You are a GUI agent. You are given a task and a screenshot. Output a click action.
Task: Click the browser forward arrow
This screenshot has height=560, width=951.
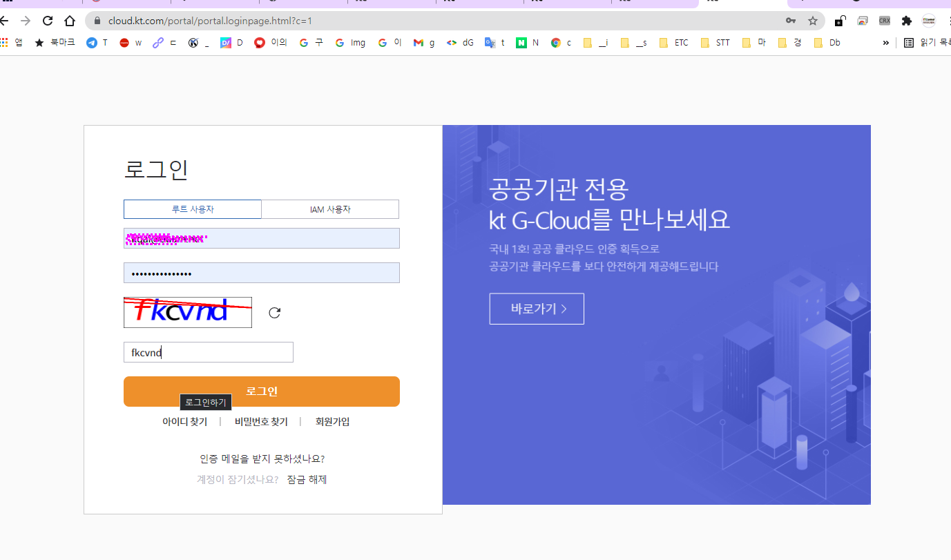click(26, 21)
